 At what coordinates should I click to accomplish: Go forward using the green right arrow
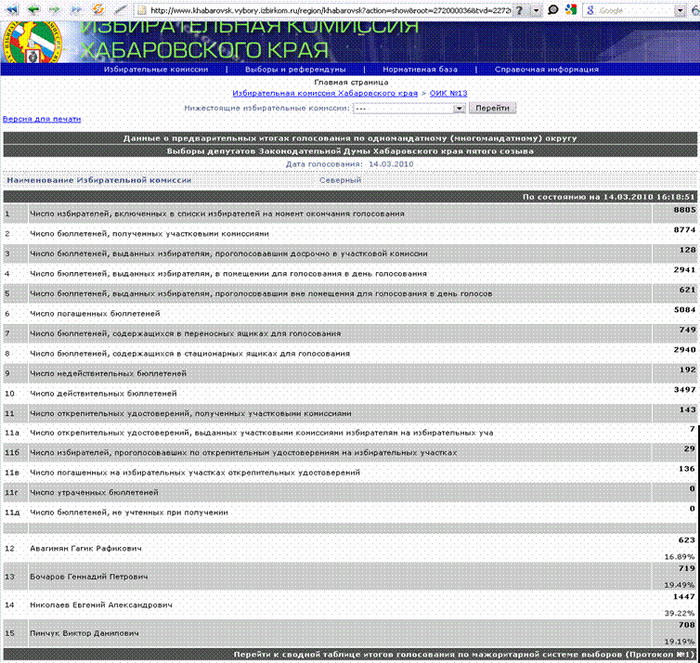pos(55,8)
